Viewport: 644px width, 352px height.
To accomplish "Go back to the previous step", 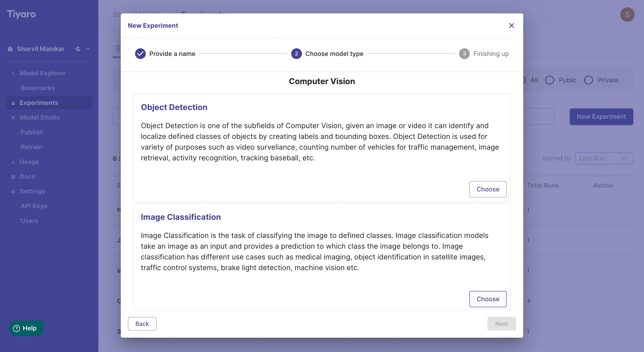I will pyautogui.click(x=142, y=324).
